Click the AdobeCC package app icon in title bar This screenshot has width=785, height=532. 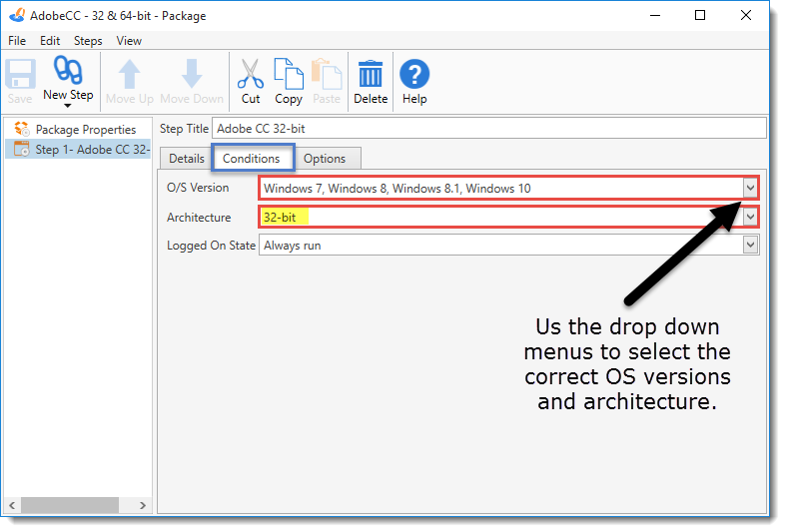tap(17, 15)
